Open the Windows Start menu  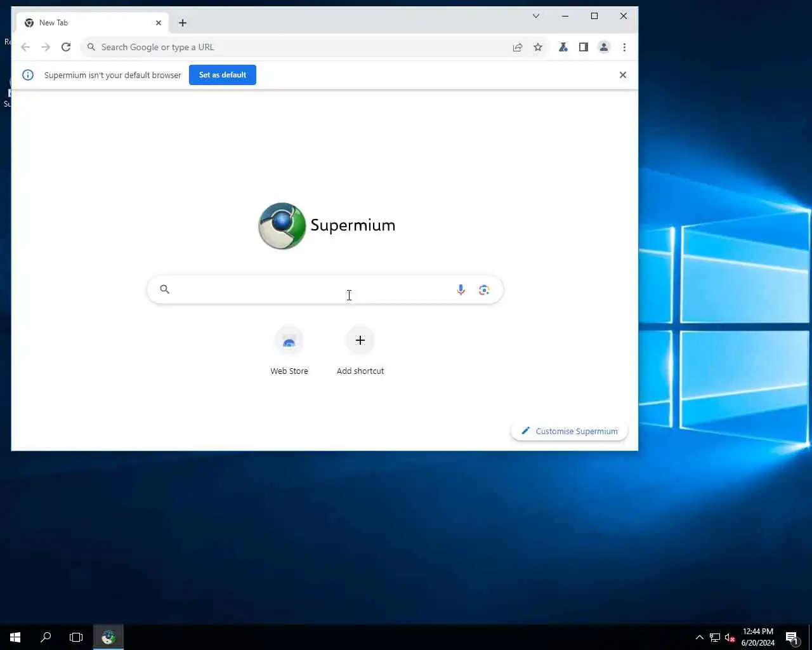[x=15, y=637]
